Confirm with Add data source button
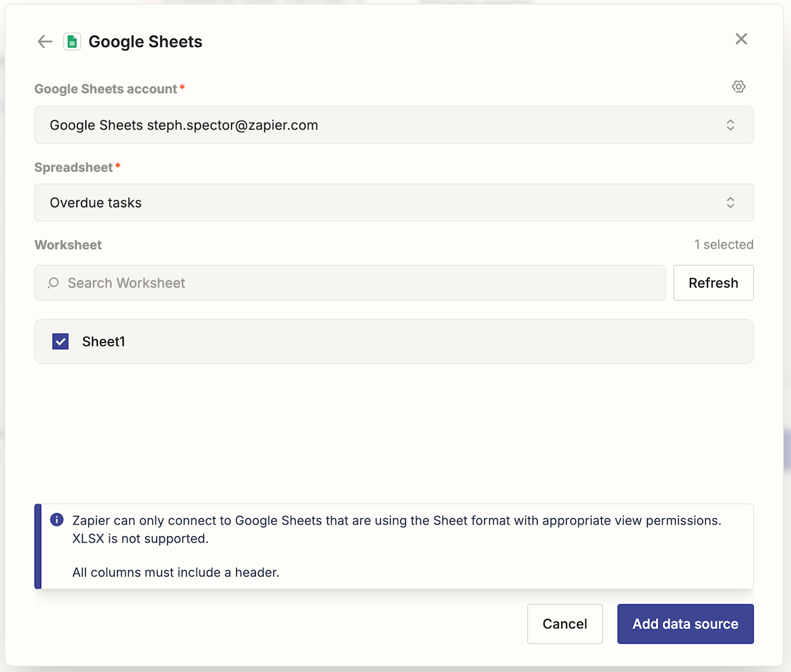Viewport: 791px width, 672px height. point(685,624)
